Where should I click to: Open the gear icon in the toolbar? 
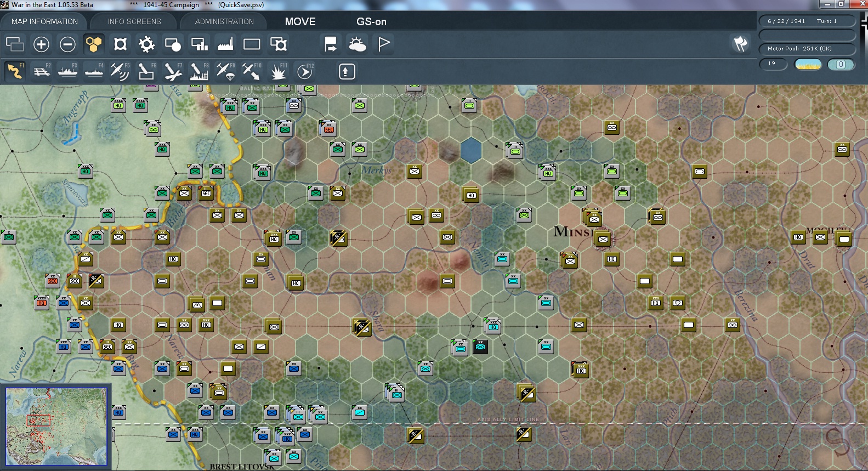coord(146,44)
